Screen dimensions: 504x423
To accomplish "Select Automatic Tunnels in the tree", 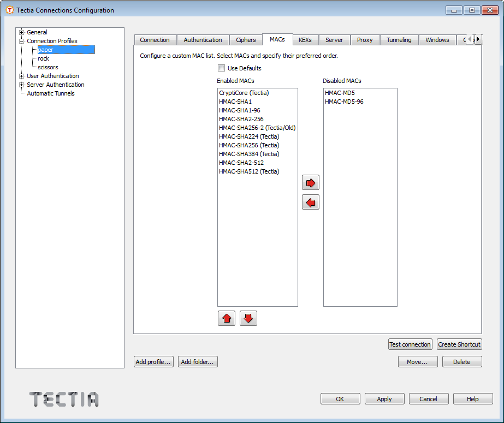I will tap(51, 93).
